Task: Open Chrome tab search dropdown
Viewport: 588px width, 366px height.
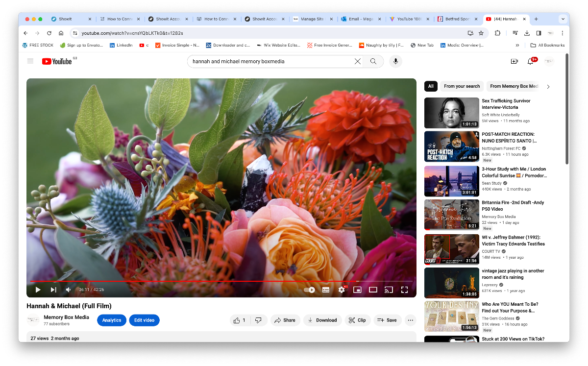Action: (x=563, y=19)
